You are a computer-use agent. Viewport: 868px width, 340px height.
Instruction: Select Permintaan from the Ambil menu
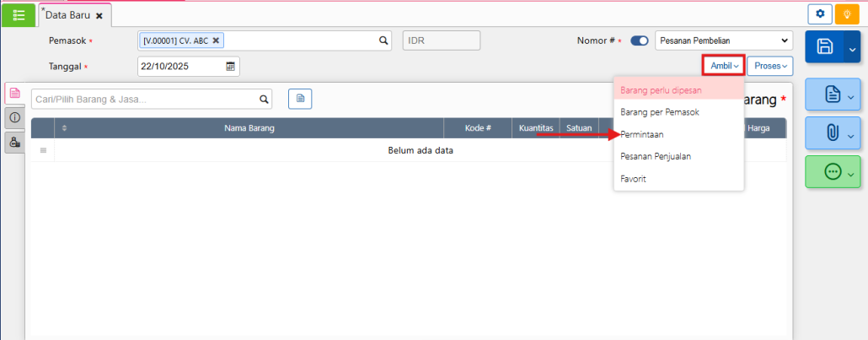click(x=641, y=134)
